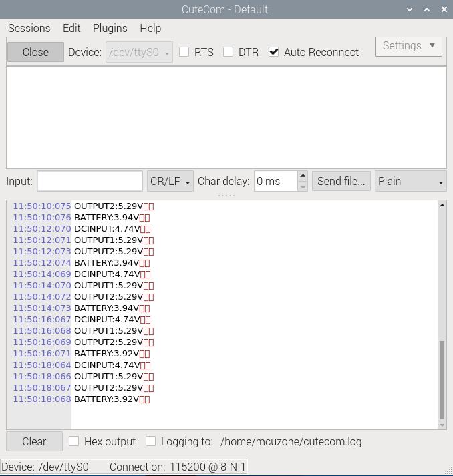The image size is (453, 476).
Task: Click output scrollbar up arrow
Action: [x=442, y=205]
